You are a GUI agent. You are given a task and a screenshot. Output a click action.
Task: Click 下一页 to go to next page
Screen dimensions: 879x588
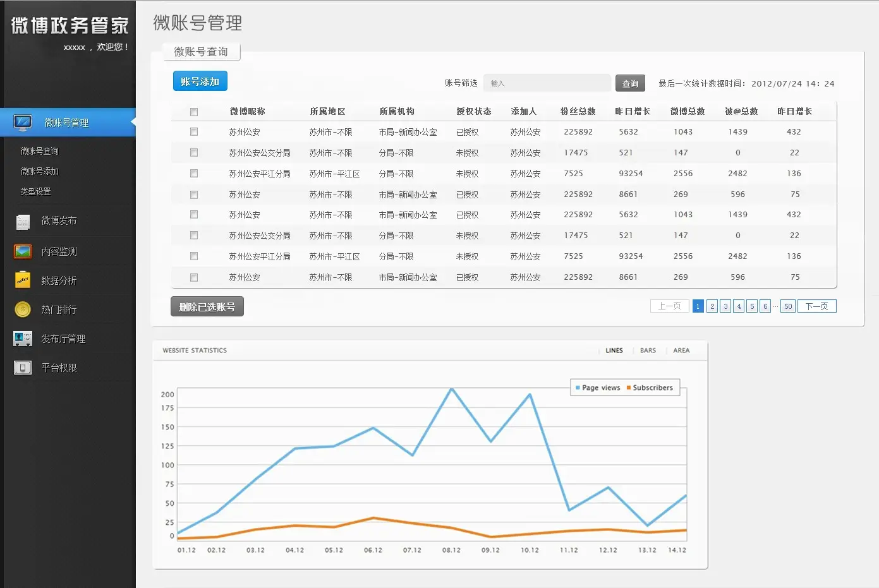[x=816, y=306]
